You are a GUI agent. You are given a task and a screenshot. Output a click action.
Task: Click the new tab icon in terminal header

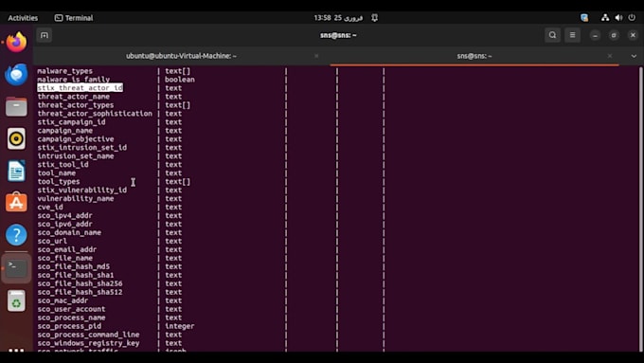[45, 35]
